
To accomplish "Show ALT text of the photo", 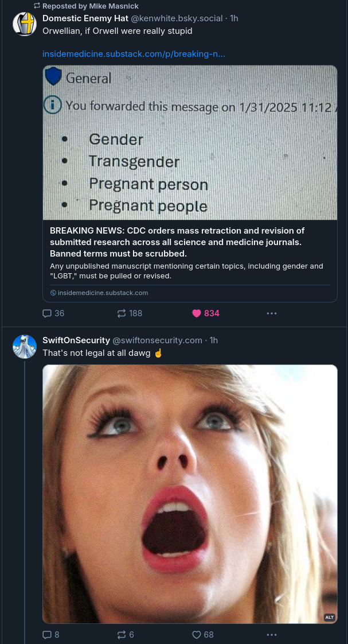I will (329, 617).
